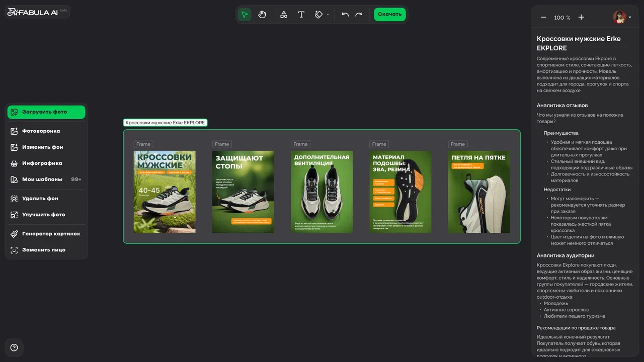Image resolution: width=644 pixels, height=362 pixels.
Task: Select the Дополнительная вентиляция poster thumbnail
Action: (321, 192)
